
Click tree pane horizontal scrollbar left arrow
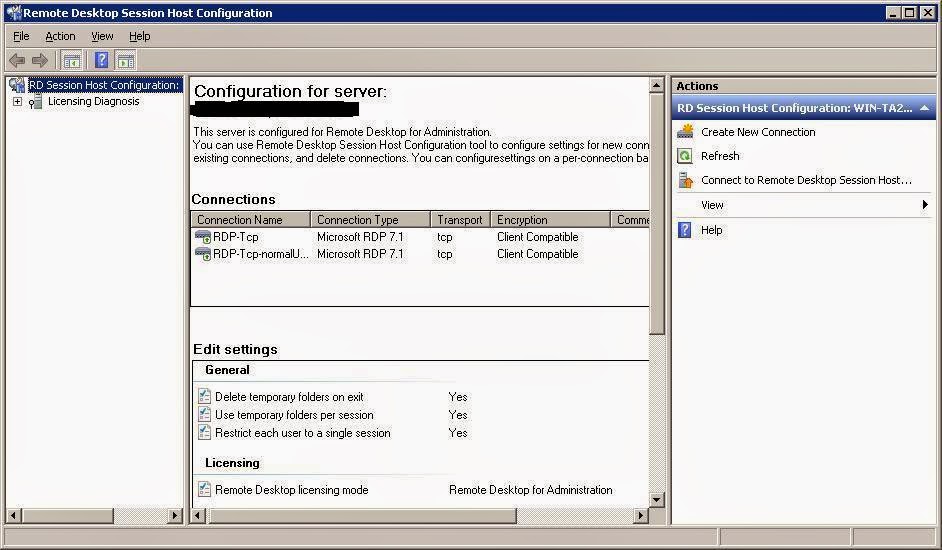coord(13,515)
